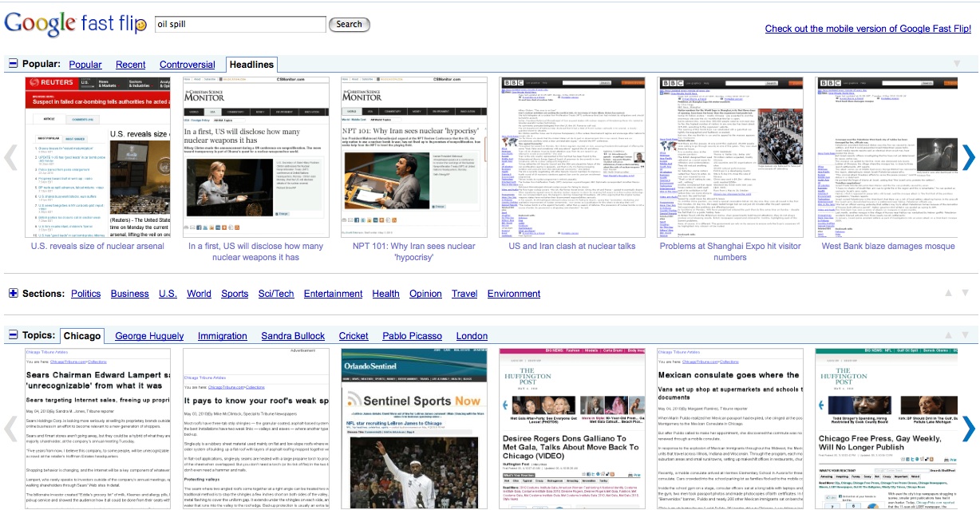Select the Sandra Bullock topic

(x=293, y=336)
